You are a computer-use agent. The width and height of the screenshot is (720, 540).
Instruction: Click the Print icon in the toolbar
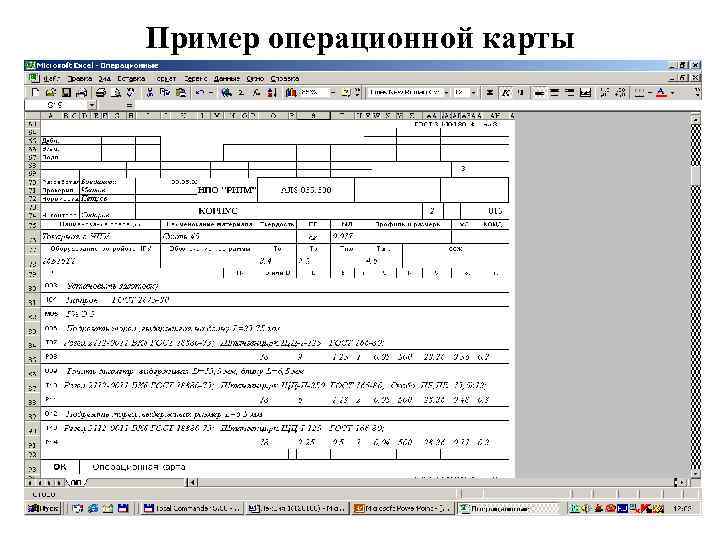[101, 93]
